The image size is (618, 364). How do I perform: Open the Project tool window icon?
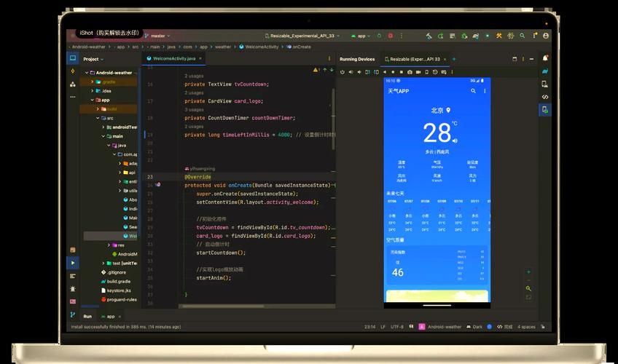(x=73, y=58)
